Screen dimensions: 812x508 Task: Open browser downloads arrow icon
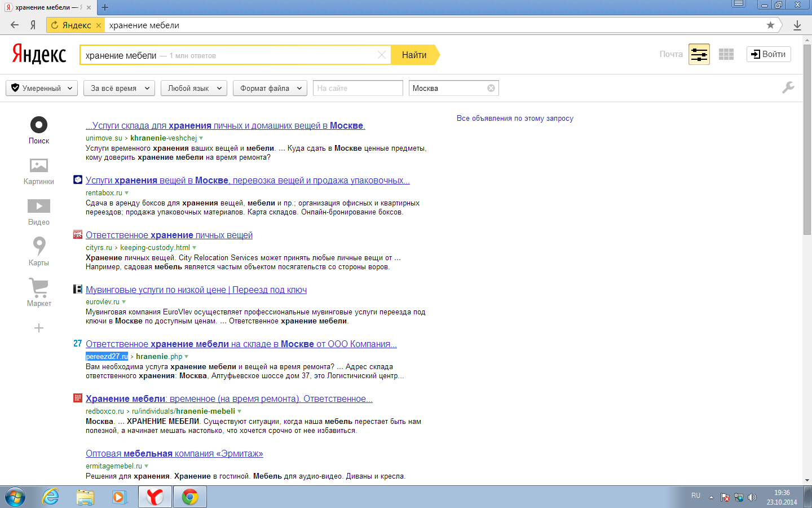[x=797, y=25]
